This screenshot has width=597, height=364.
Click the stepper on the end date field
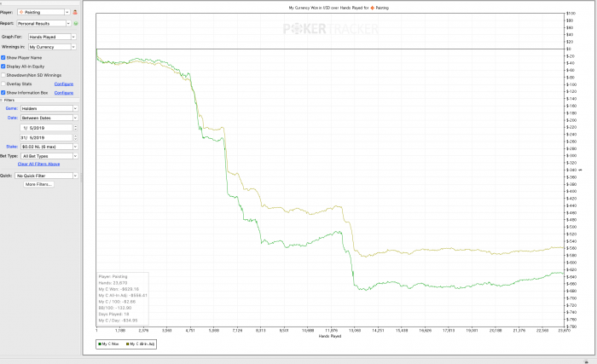pyautogui.click(x=75, y=136)
